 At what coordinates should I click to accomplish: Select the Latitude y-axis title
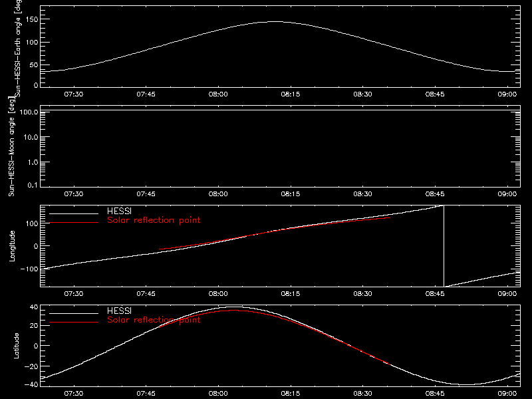click(16, 346)
